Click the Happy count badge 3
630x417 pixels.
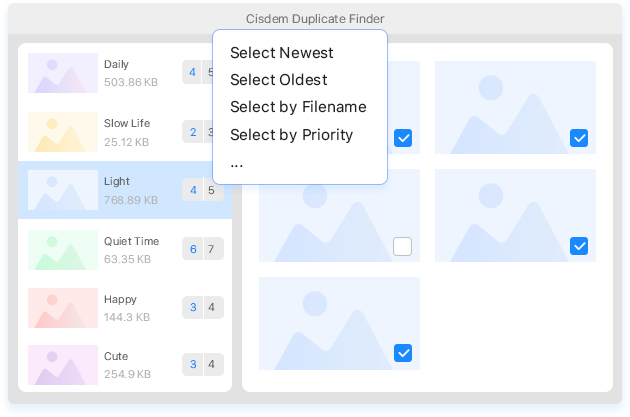(193, 307)
